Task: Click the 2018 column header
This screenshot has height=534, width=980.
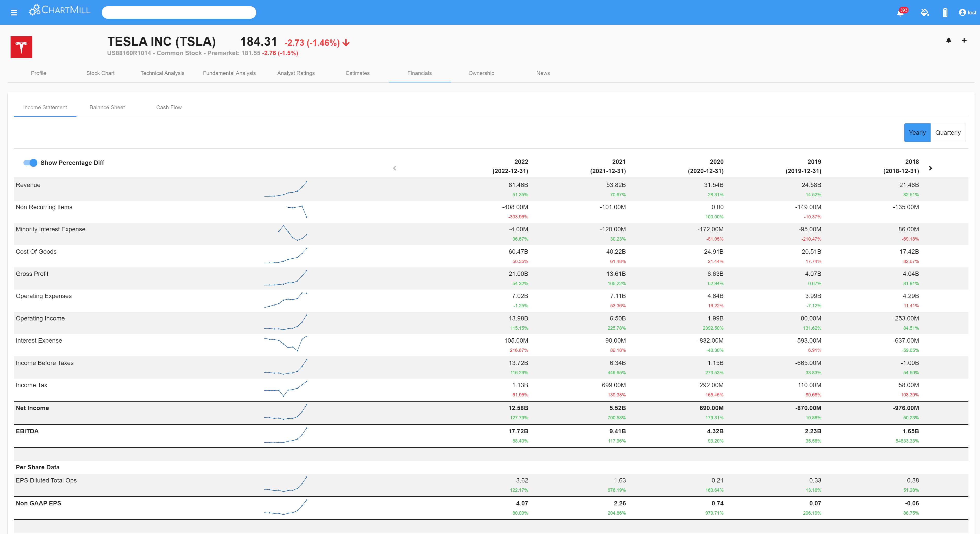Action: tap(901, 166)
